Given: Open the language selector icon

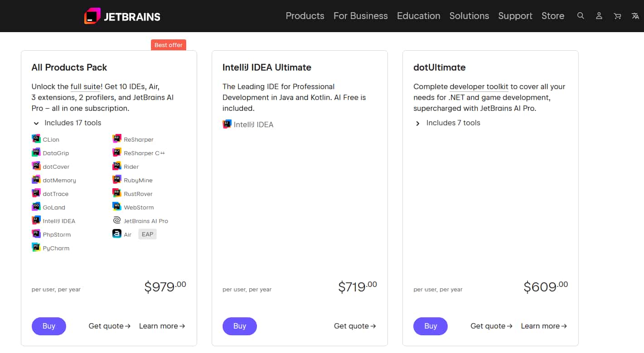Looking at the screenshot, I should pos(635,16).
